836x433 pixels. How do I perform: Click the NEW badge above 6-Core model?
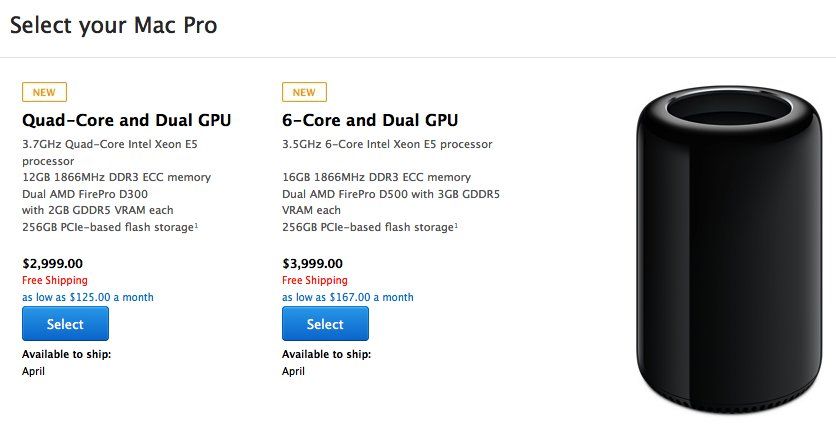point(304,92)
